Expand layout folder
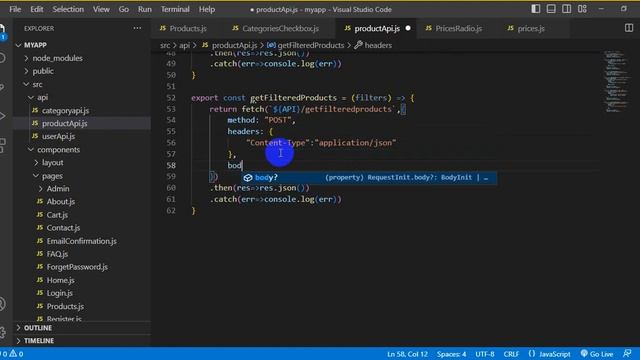This screenshot has height=360, width=640. coord(52,162)
